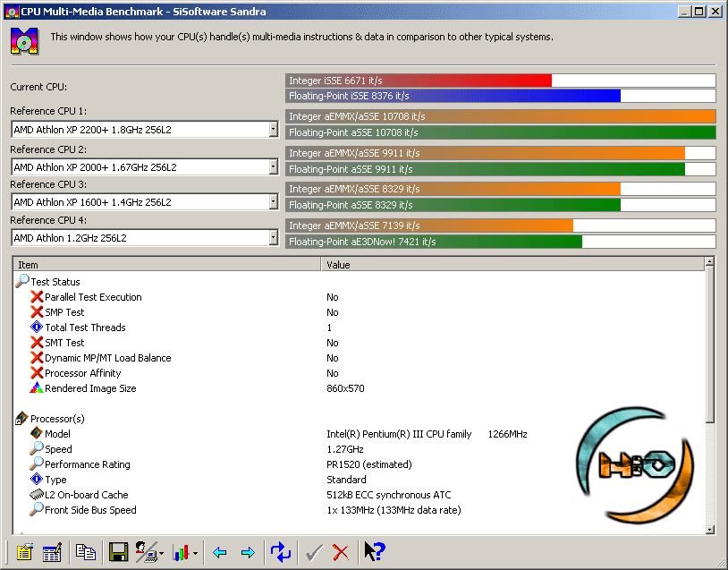Open the dropdown arrow beside the person-and-computer icon

pyautogui.click(x=161, y=553)
